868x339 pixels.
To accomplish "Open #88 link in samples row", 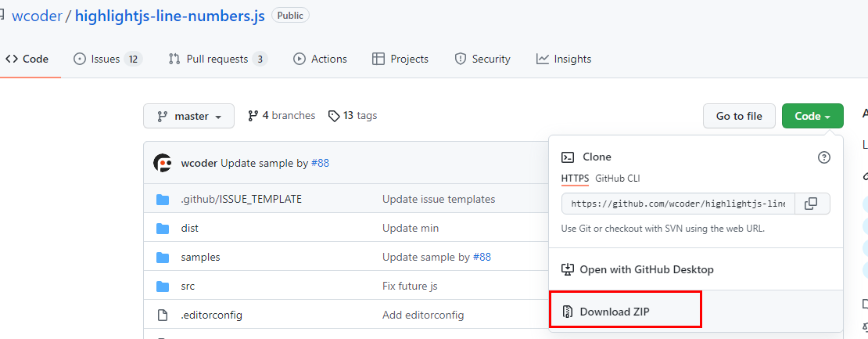I will pyautogui.click(x=482, y=257).
